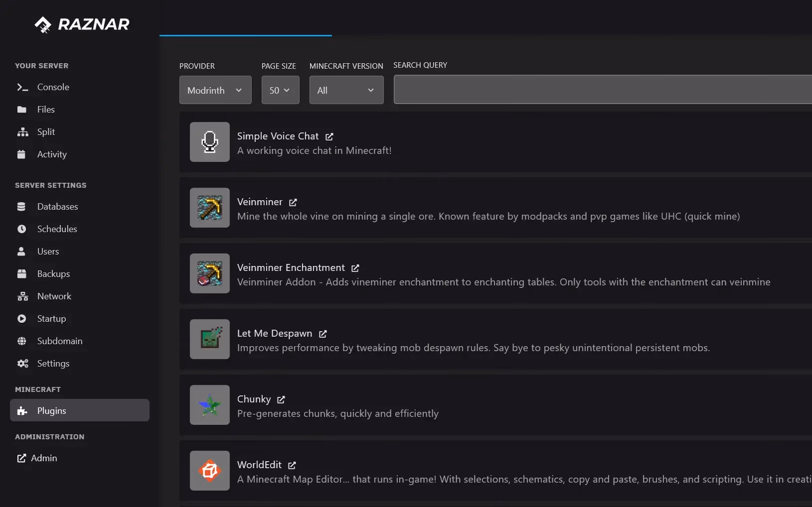Open server Settings in sidebar
The height and width of the screenshot is (507, 812).
(x=80, y=364)
